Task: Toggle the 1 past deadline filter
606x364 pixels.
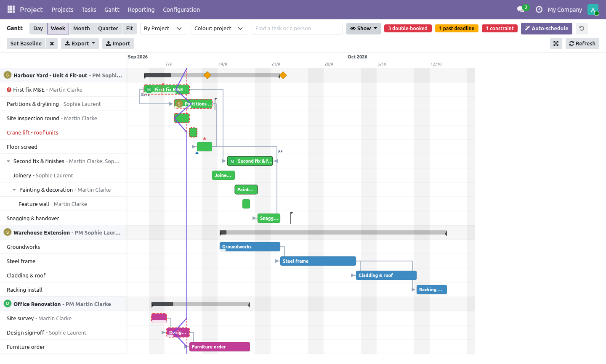Action: click(x=457, y=28)
